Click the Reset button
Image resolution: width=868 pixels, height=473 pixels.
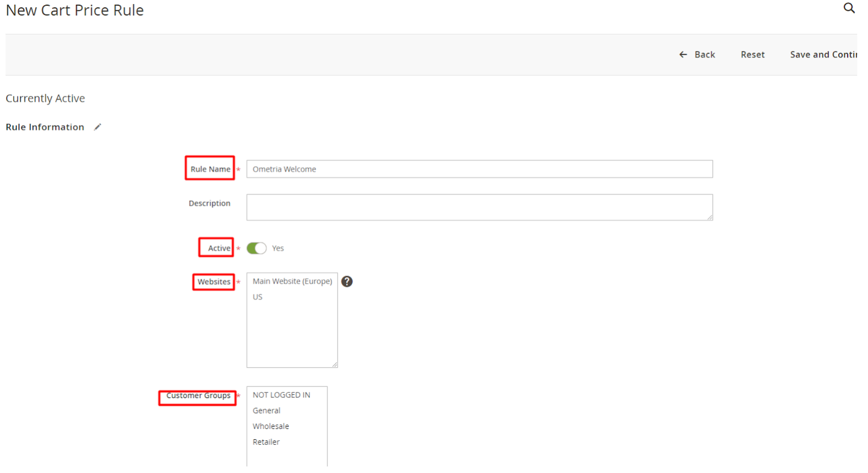click(x=752, y=55)
